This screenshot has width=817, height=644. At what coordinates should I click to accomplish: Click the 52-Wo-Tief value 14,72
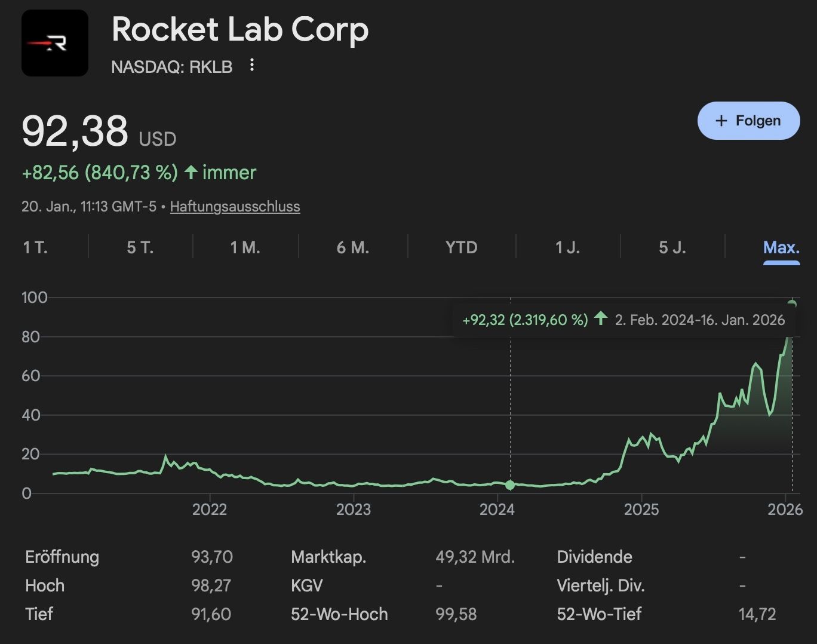point(757,614)
